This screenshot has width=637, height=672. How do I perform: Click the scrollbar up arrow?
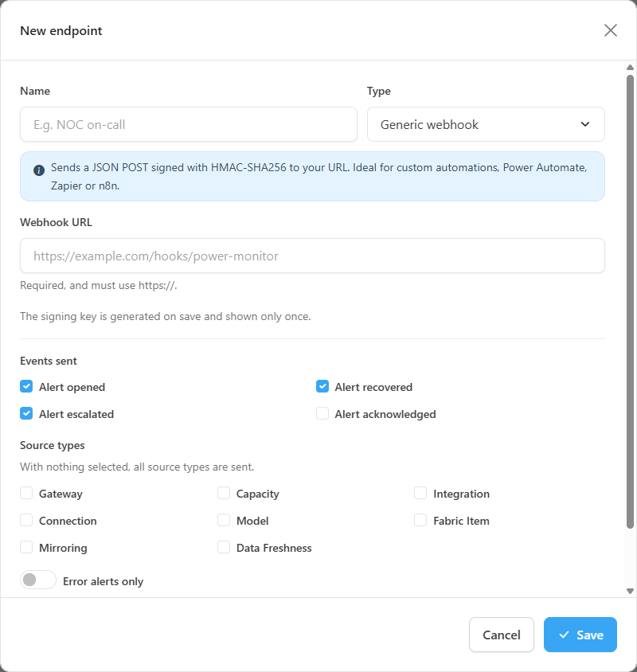[630, 68]
